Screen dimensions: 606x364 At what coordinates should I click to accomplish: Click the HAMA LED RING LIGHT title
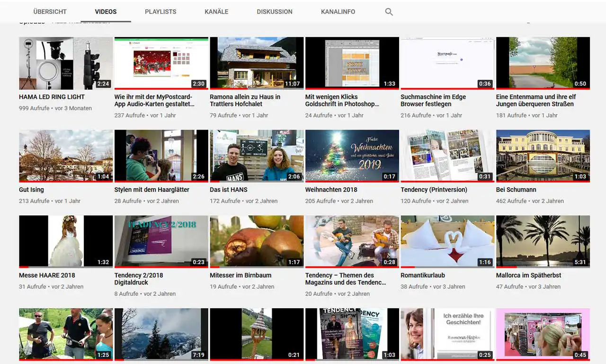[52, 97]
